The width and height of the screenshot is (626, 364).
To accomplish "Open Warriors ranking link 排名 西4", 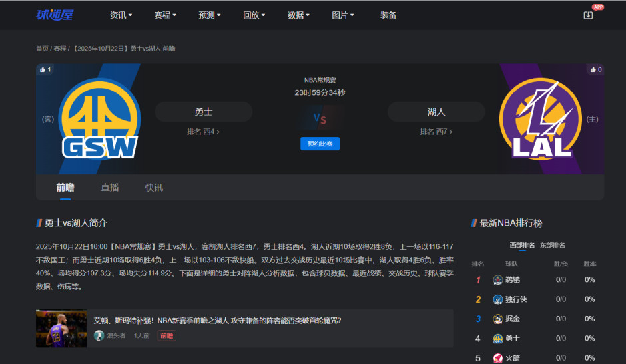I will (x=203, y=132).
